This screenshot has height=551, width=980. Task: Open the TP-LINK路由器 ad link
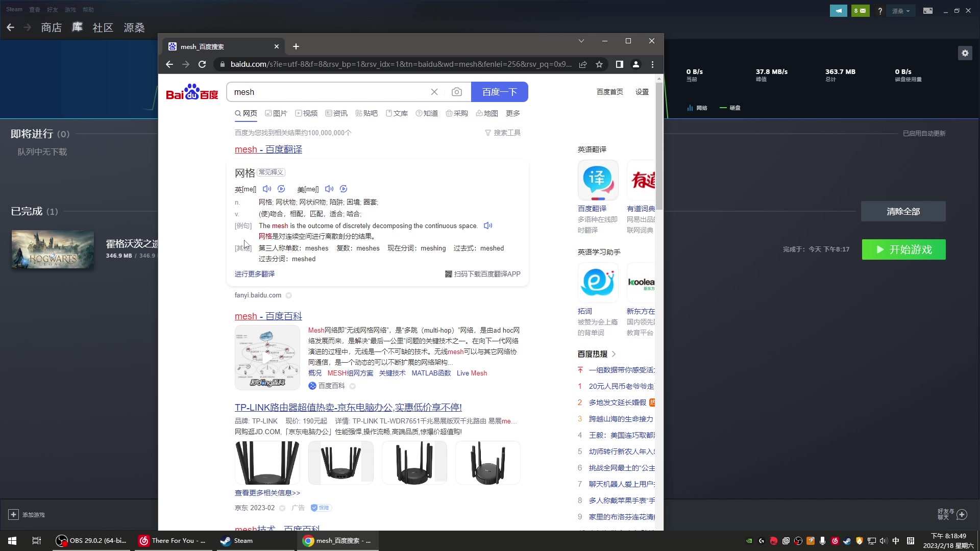click(x=348, y=408)
